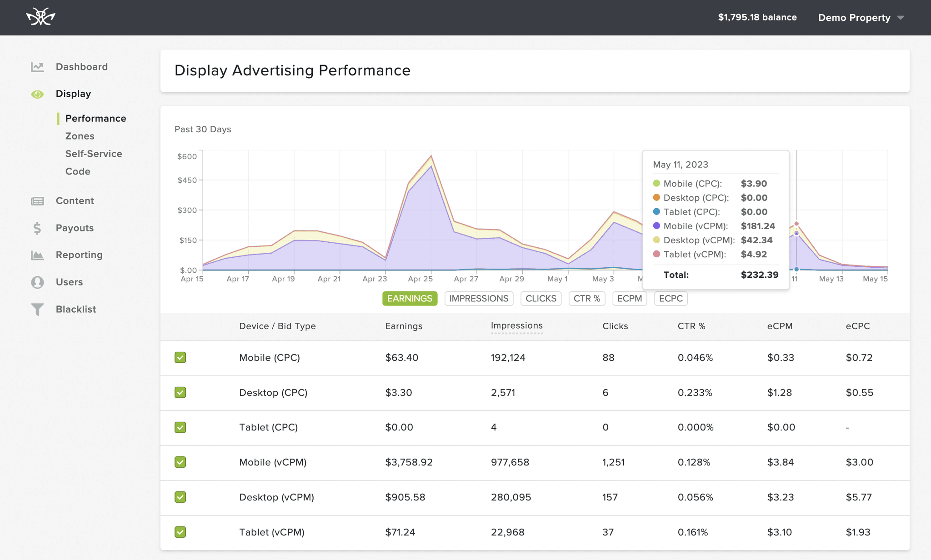Expand the Demo Property dropdown arrow
The width and height of the screenshot is (931, 560).
click(x=901, y=18)
